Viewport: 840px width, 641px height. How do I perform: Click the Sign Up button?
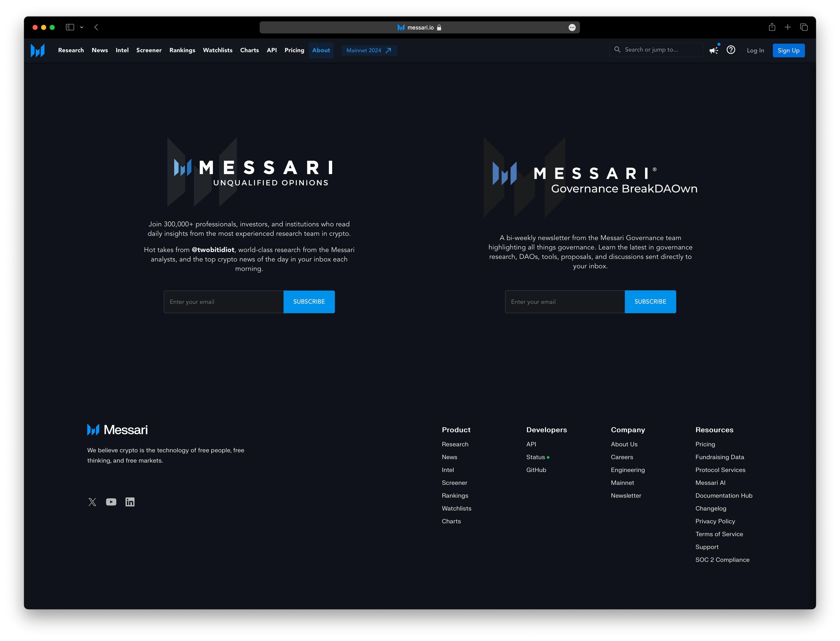[788, 50]
